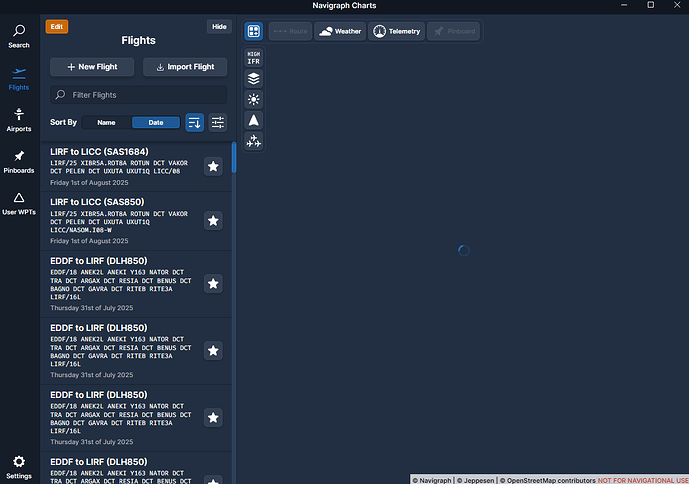This screenshot has width=689, height=484.
Task: Favorite the LIRF to LICC (SAS850) flight
Action: point(213,221)
